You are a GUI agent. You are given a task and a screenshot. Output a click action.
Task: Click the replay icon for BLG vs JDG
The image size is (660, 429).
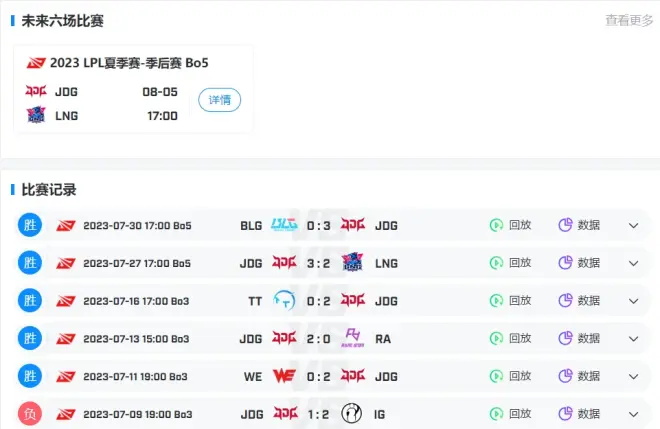coord(496,225)
